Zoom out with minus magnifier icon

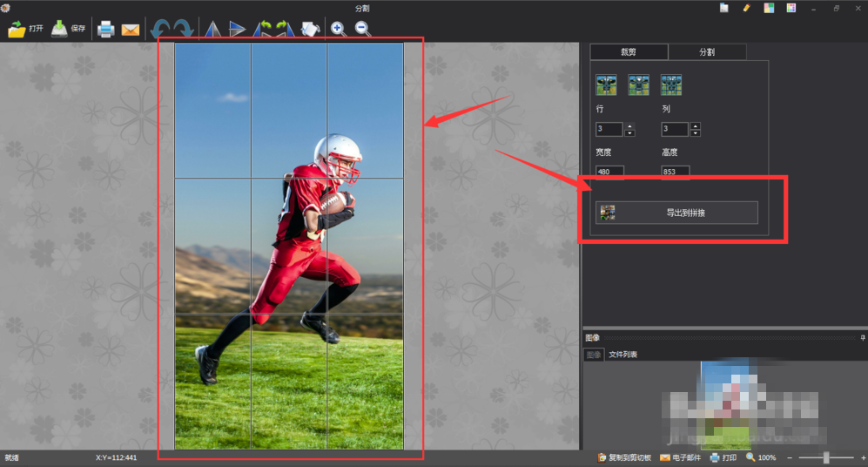(x=362, y=29)
